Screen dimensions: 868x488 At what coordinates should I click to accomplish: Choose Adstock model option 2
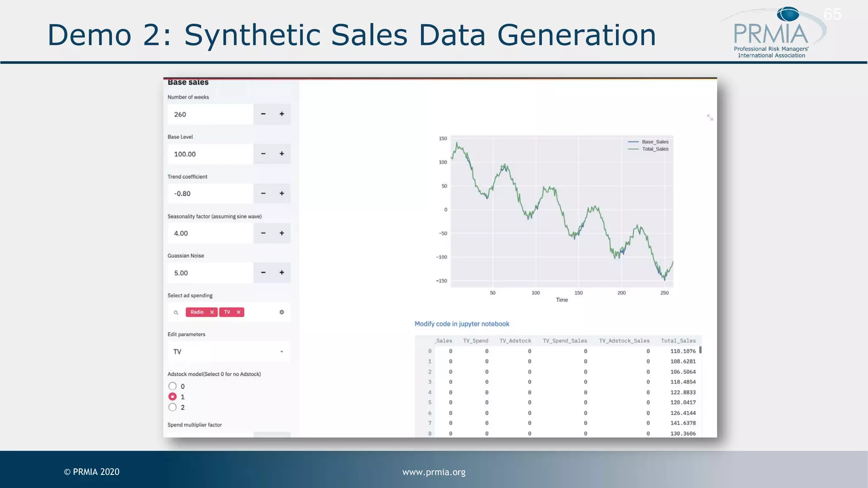point(172,407)
